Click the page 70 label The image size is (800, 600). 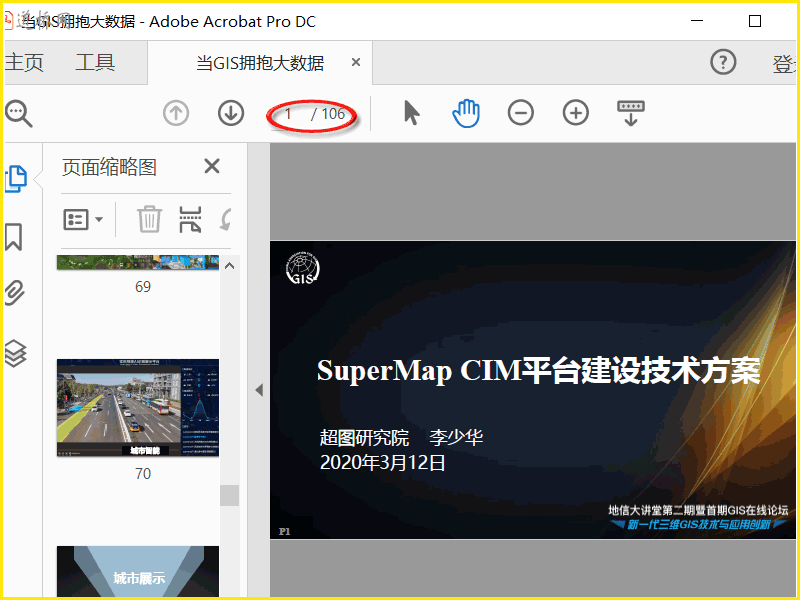click(x=143, y=473)
